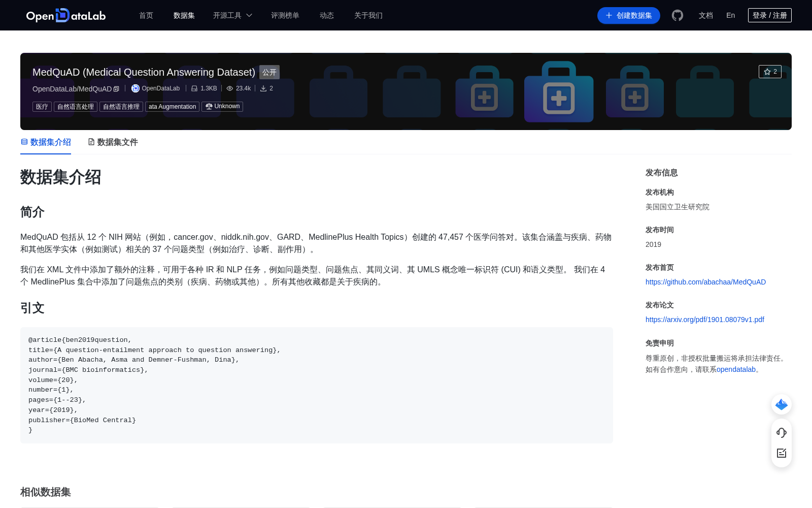
Task: Open the arxiv.org paper PDF link
Action: [x=705, y=320]
